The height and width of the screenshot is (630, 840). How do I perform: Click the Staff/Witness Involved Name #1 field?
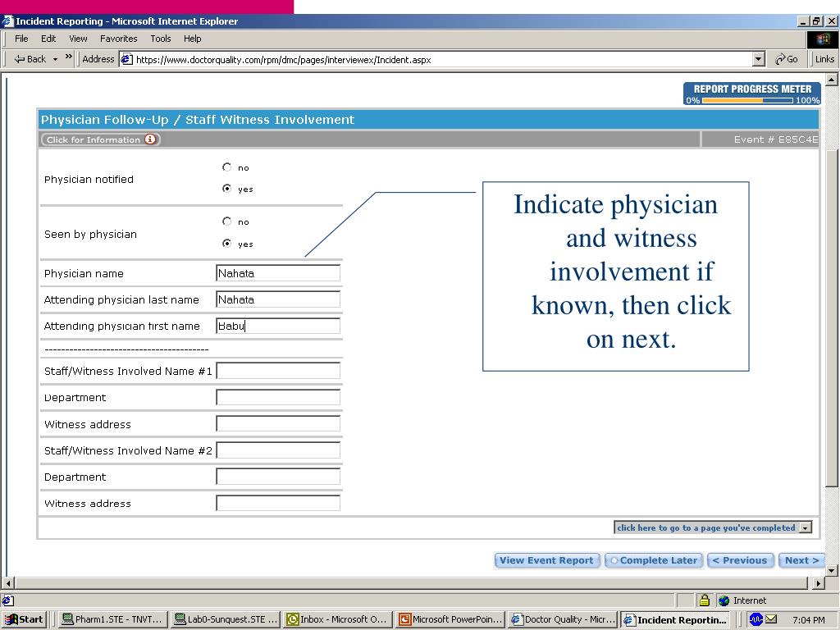point(278,371)
